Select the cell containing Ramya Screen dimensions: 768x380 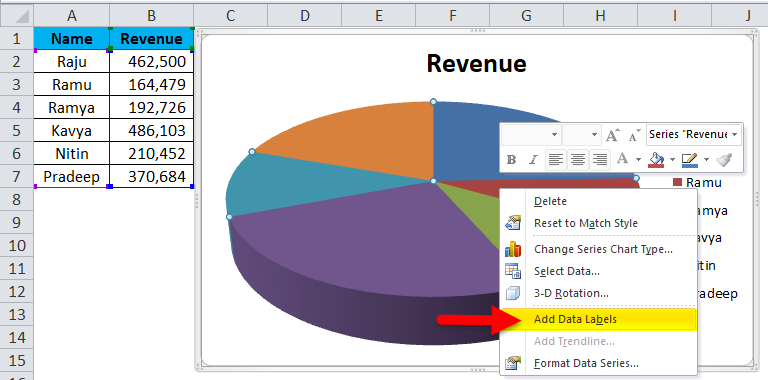coord(72,107)
